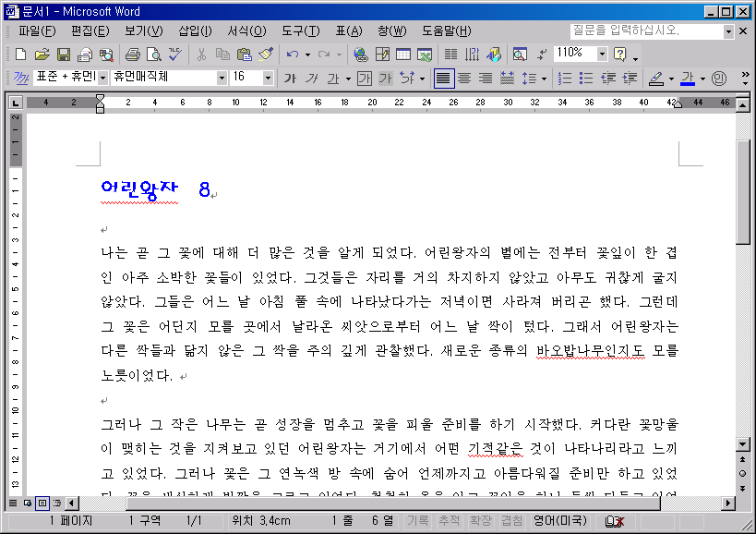The image size is (756, 534).
Task: Expand the font size 16 dropdown
Action: pyautogui.click(x=268, y=79)
